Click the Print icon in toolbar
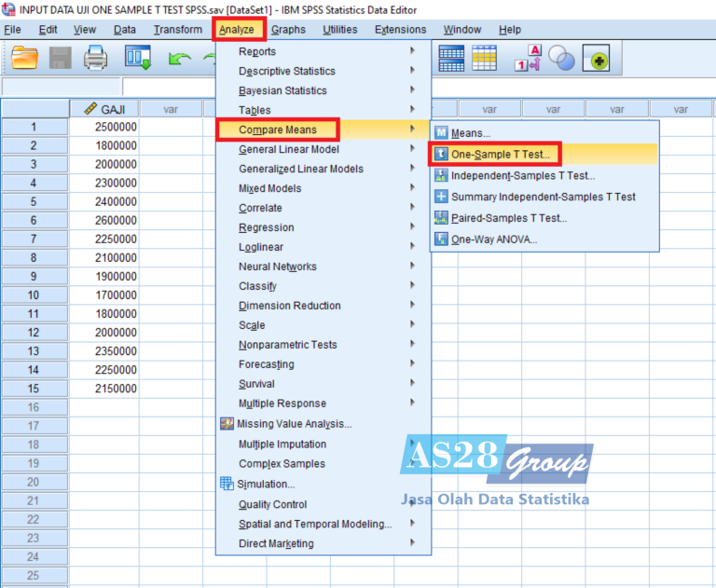 coord(96,60)
